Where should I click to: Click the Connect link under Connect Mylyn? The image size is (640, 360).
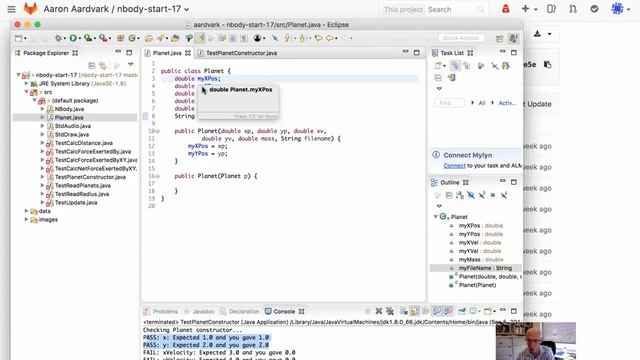[454, 166]
